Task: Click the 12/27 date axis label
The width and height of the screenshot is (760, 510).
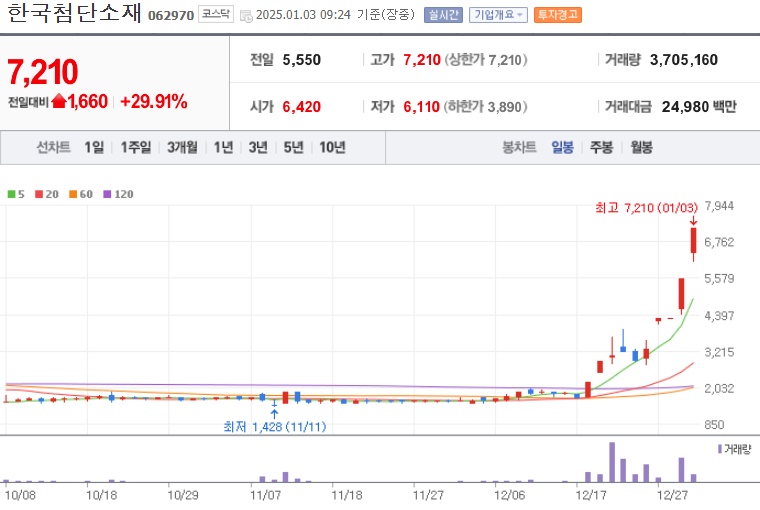Action: tap(672, 495)
